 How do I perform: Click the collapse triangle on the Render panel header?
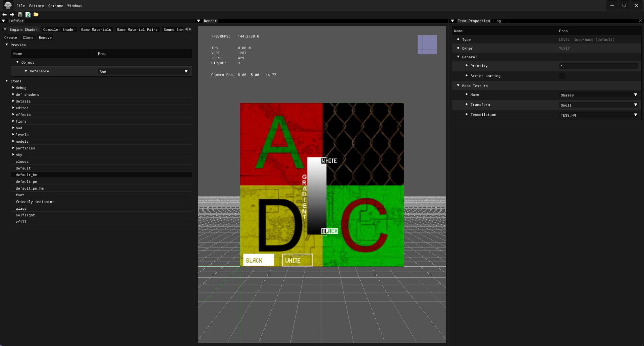click(x=198, y=20)
